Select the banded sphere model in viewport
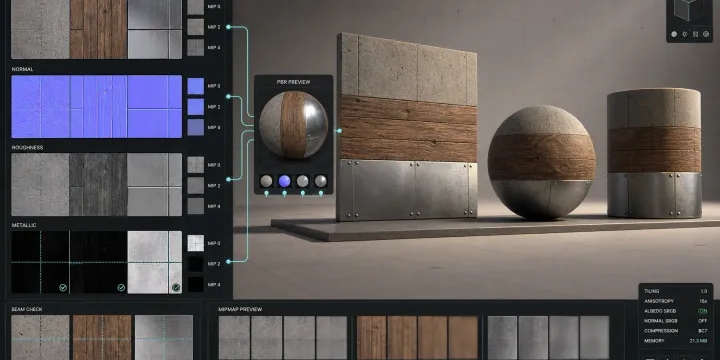This screenshot has height=360, width=720. click(541, 163)
